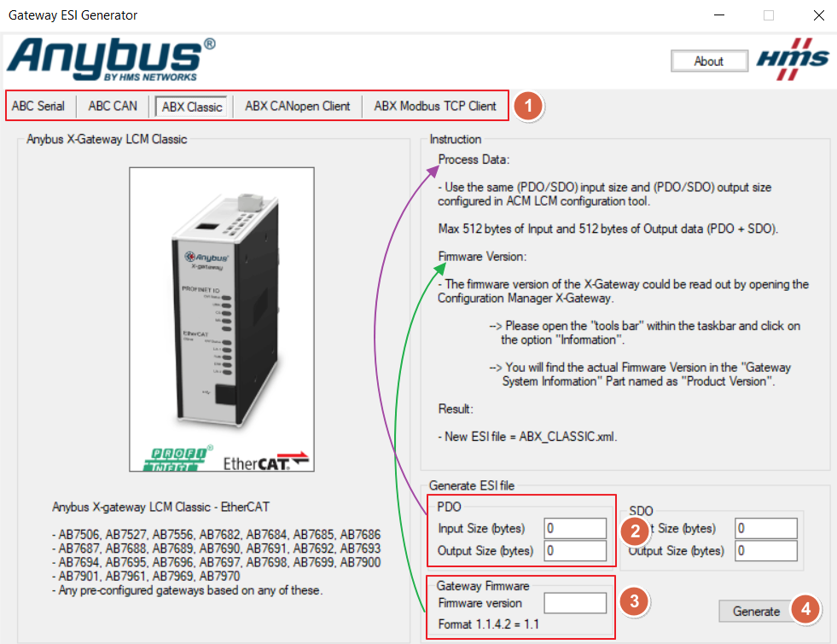Click the 'Gateway Firmware' group label

(x=483, y=586)
